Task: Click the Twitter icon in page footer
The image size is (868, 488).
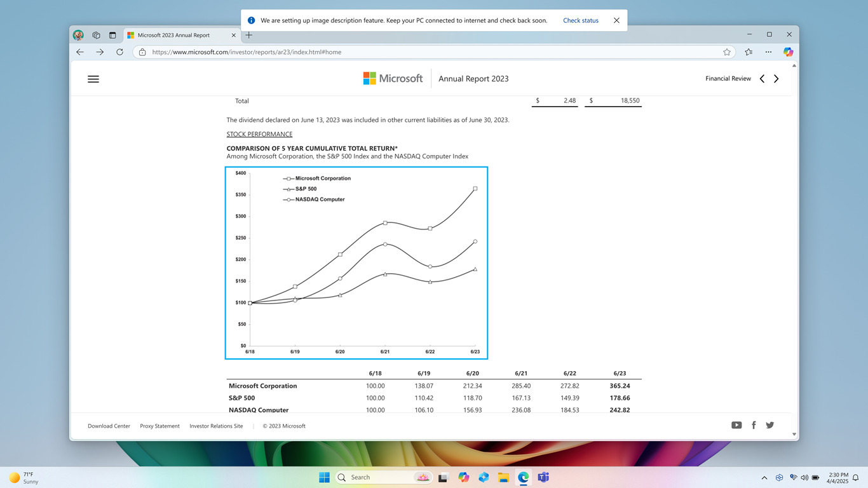Action: pyautogui.click(x=770, y=424)
